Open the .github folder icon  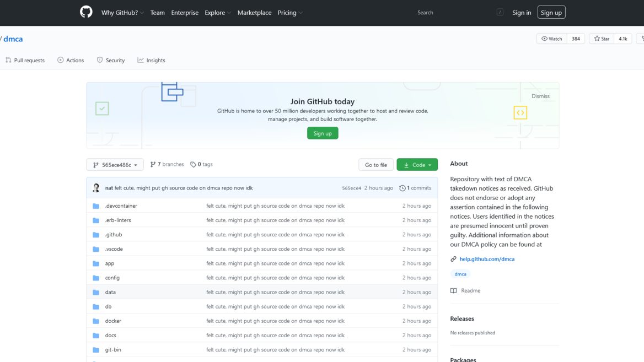click(96, 235)
